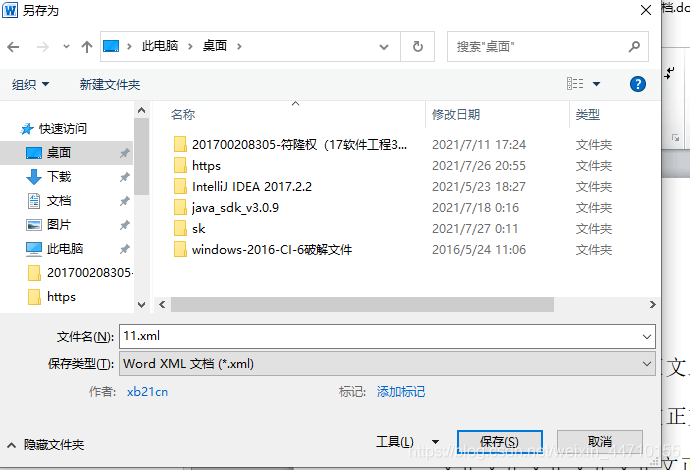Click 保存(S) to save file

click(499, 441)
